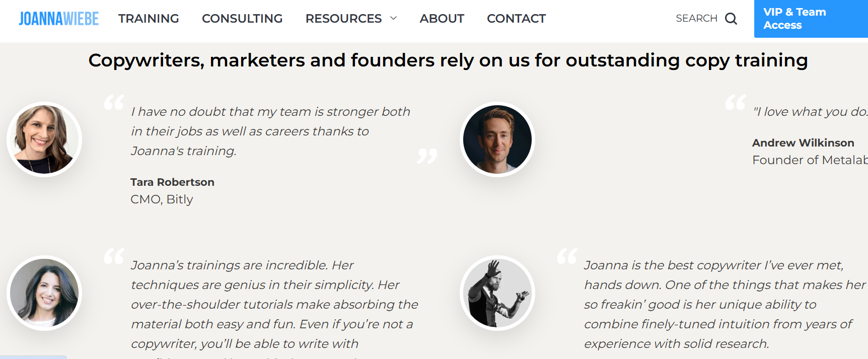Click the black-and-white gesturing man photo

[497, 293]
